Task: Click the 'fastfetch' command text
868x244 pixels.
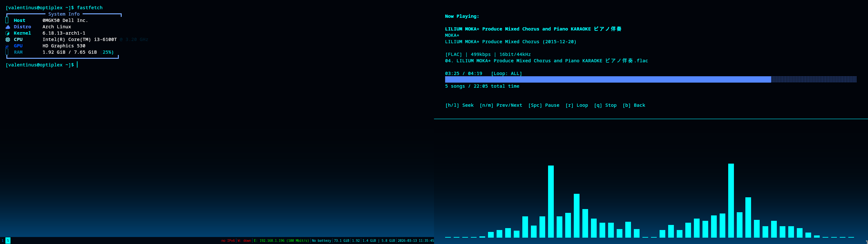Action: (90, 8)
